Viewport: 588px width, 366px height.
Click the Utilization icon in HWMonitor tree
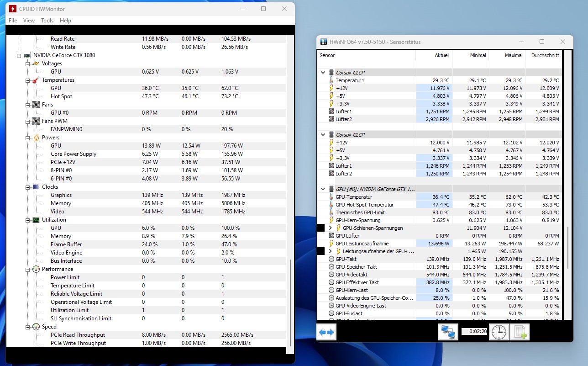coord(36,220)
